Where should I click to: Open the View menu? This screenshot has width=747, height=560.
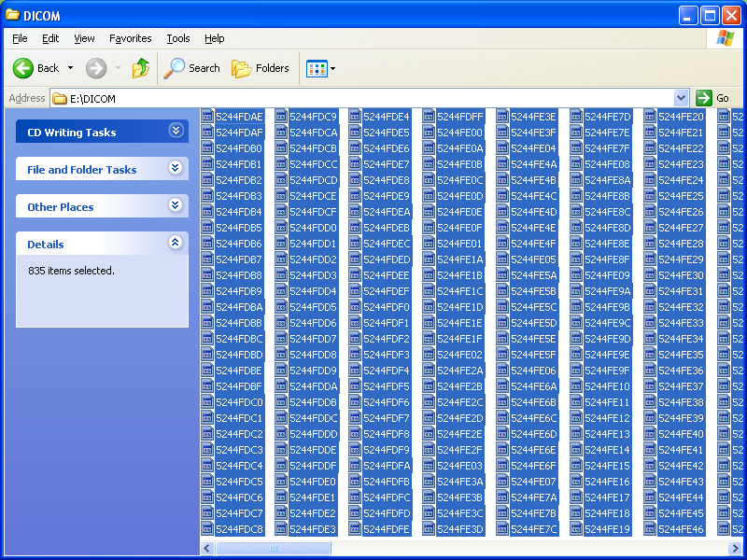(84, 38)
